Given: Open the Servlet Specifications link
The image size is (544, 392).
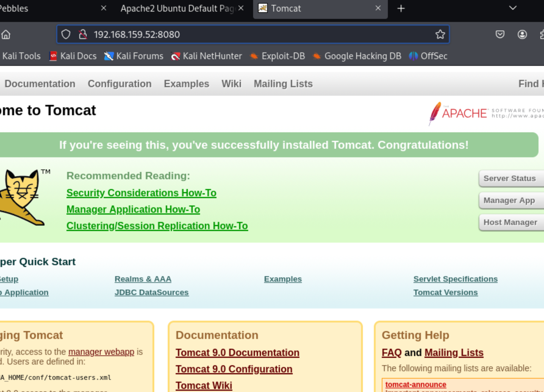Looking at the screenshot, I should [456, 279].
